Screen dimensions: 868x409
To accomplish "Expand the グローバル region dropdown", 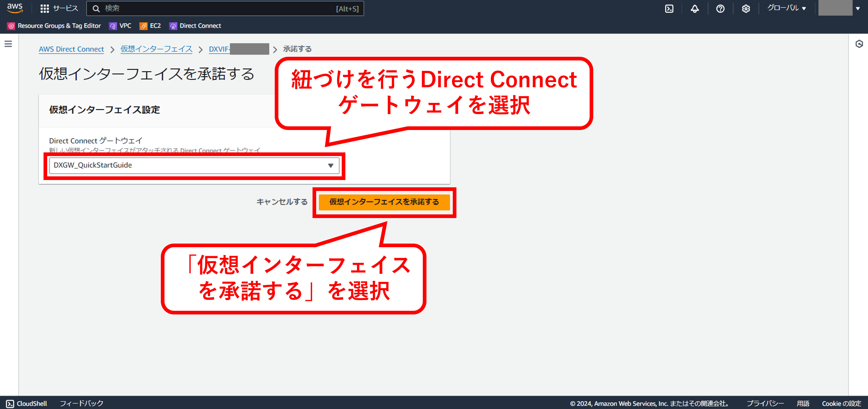I will (x=787, y=8).
